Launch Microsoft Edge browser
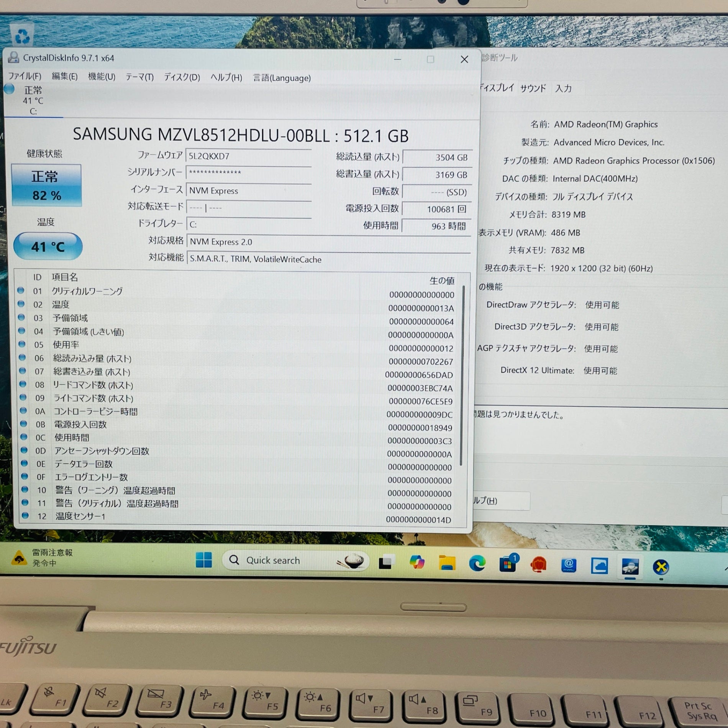 tap(477, 564)
